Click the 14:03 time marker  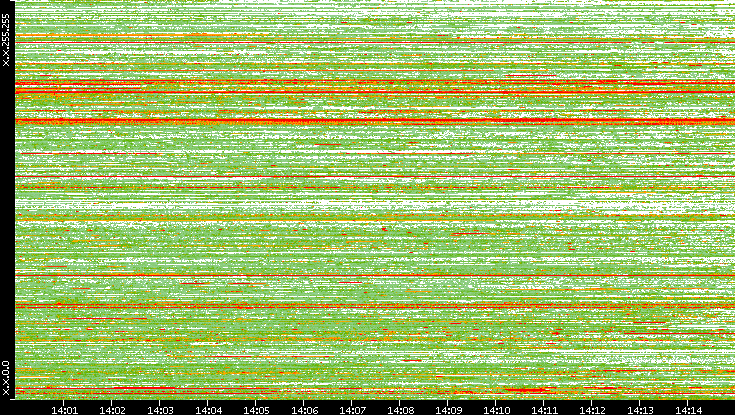[161, 409]
